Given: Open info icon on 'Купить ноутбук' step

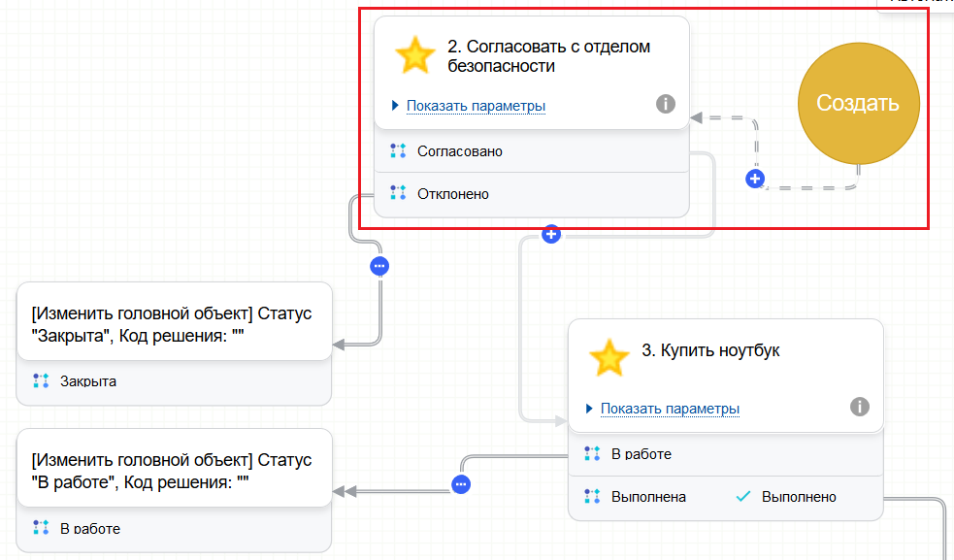Looking at the screenshot, I should pyautogui.click(x=860, y=408).
